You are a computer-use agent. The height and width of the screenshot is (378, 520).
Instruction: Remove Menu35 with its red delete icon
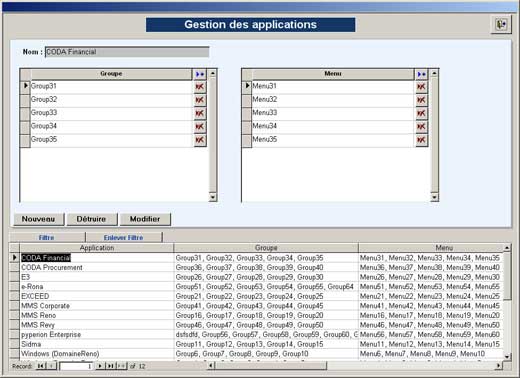pyautogui.click(x=422, y=140)
